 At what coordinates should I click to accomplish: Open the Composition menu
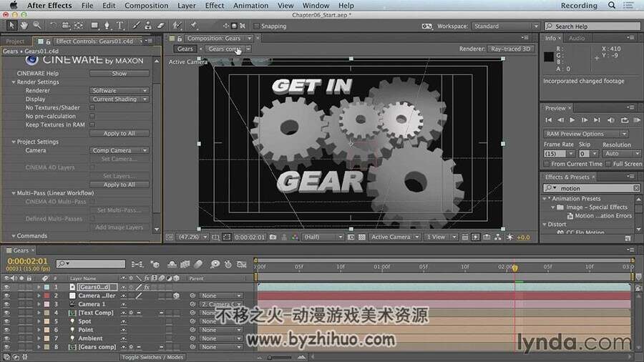coord(146,5)
